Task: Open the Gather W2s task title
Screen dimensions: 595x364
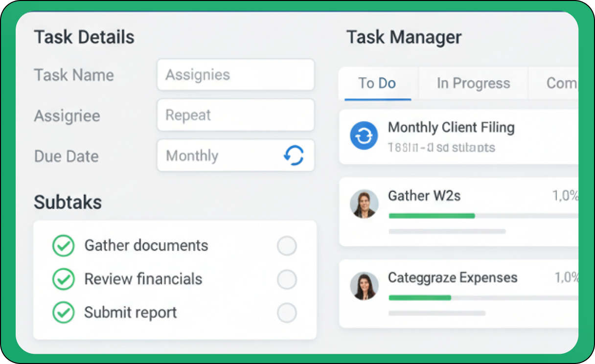Action: (x=424, y=196)
